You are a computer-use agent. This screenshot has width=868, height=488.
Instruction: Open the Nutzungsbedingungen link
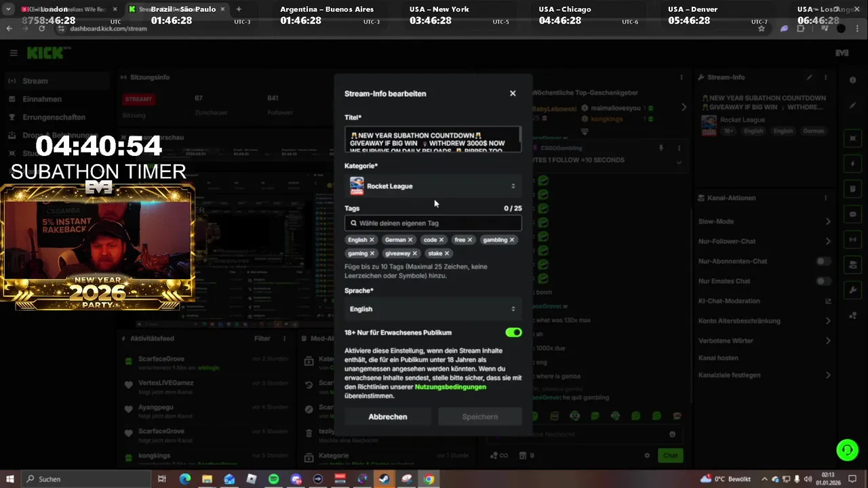450,387
